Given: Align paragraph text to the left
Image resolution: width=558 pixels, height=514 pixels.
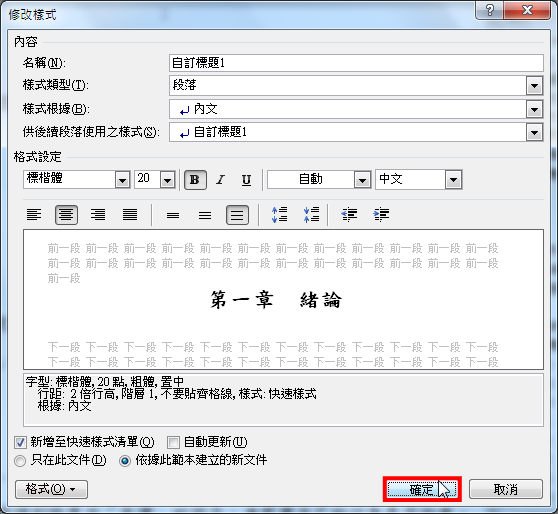Looking at the screenshot, I should (34, 215).
